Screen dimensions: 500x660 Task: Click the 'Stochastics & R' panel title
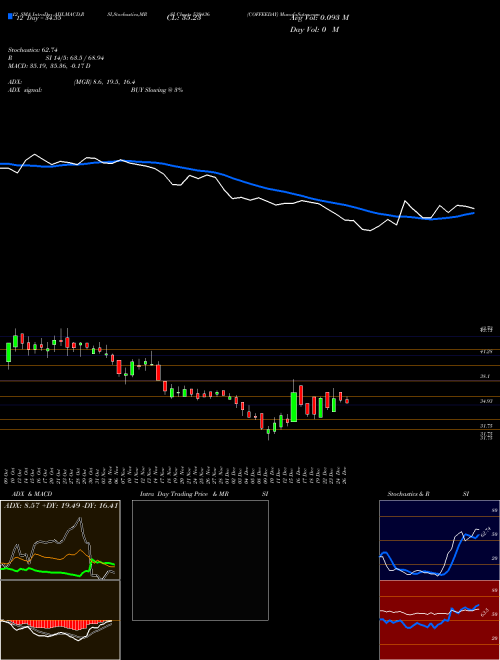click(x=409, y=494)
